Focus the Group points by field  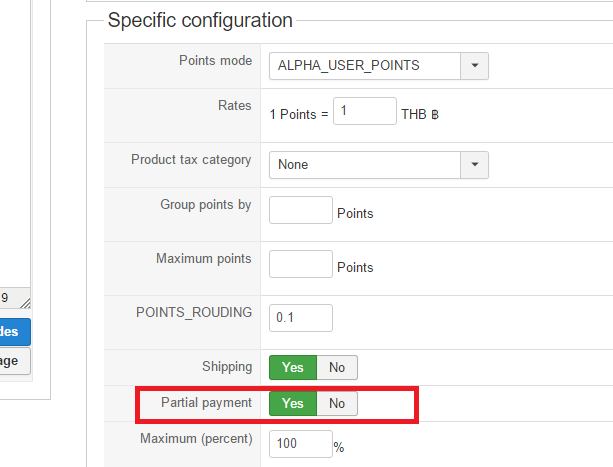301,210
